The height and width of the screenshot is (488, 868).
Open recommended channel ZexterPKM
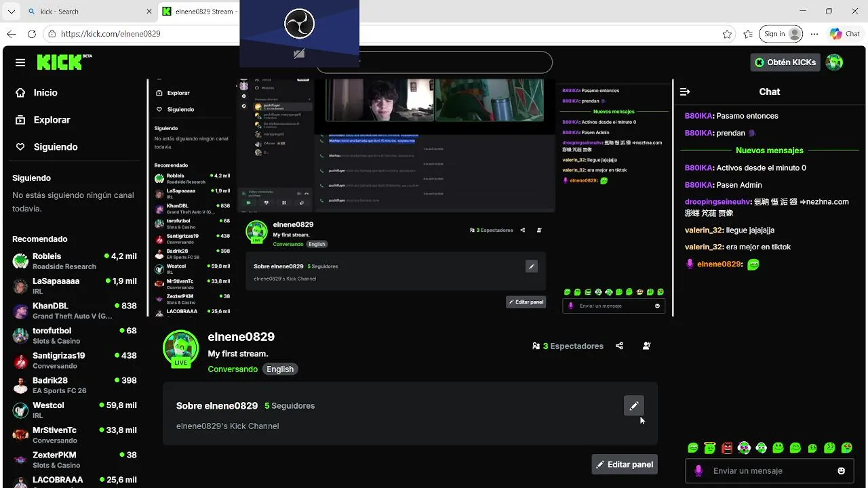pyautogui.click(x=75, y=460)
